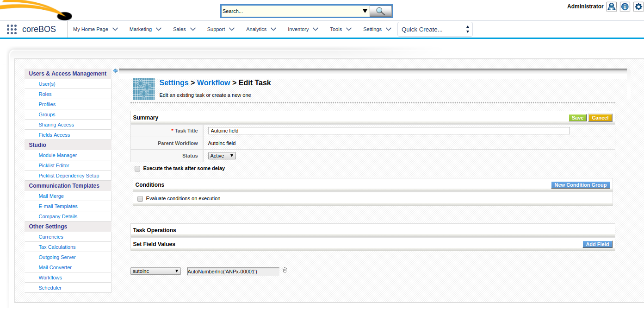Collapse the settings sidebar with arrow icon
644x310 pixels.
tap(115, 70)
